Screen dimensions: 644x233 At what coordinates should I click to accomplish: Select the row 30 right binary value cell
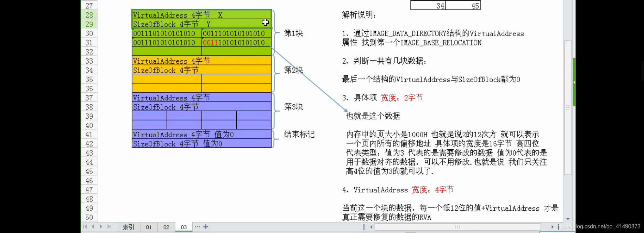237,33
